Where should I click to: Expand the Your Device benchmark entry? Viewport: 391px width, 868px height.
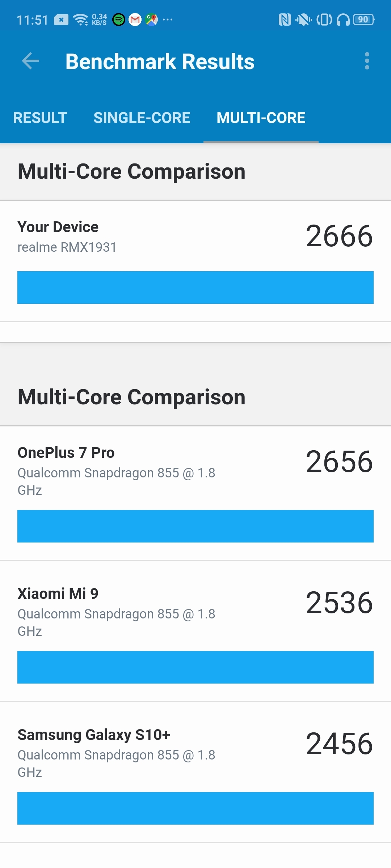(195, 253)
